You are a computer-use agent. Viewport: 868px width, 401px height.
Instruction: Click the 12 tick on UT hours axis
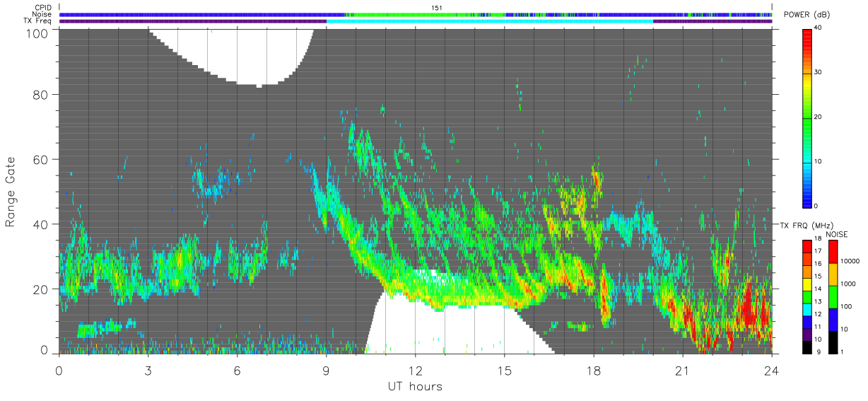click(416, 371)
